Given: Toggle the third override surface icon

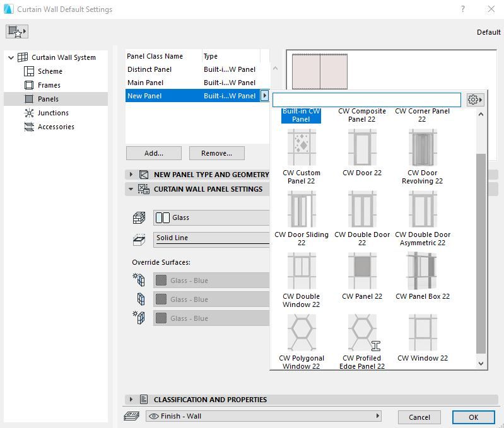Looking at the screenshot, I should click(x=139, y=318).
